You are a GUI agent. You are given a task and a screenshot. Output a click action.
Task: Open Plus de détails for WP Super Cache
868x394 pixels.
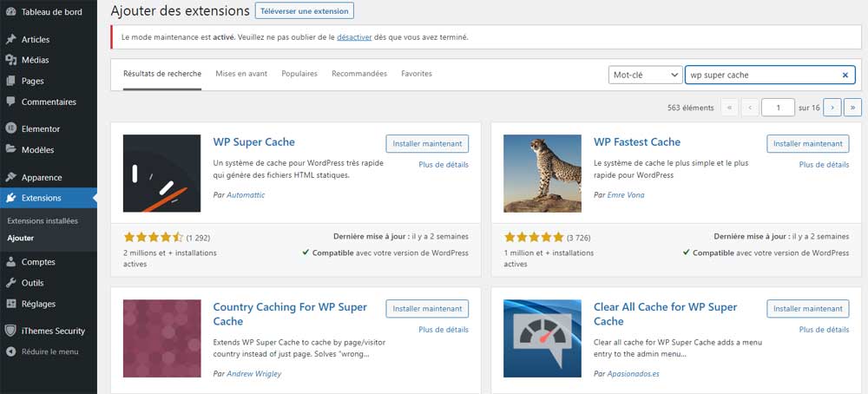pos(444,164)
